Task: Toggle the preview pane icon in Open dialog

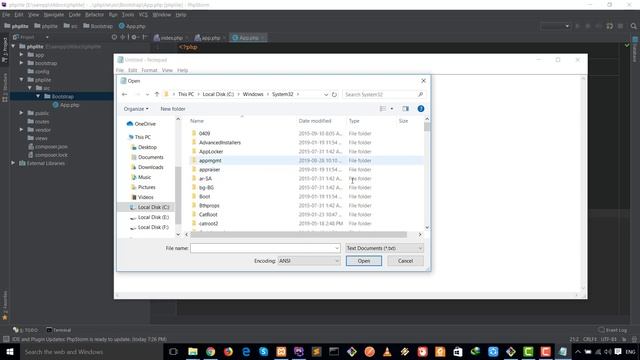Action: [x=405, y=109]
